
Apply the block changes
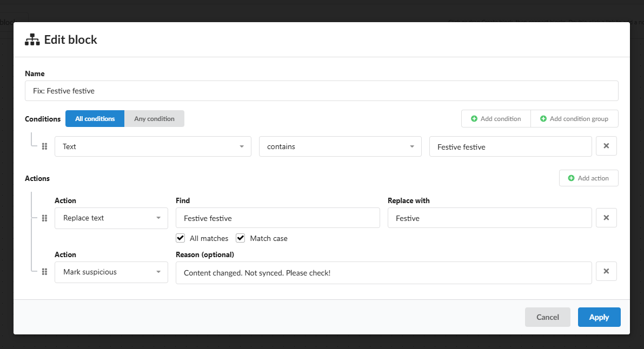599,317
